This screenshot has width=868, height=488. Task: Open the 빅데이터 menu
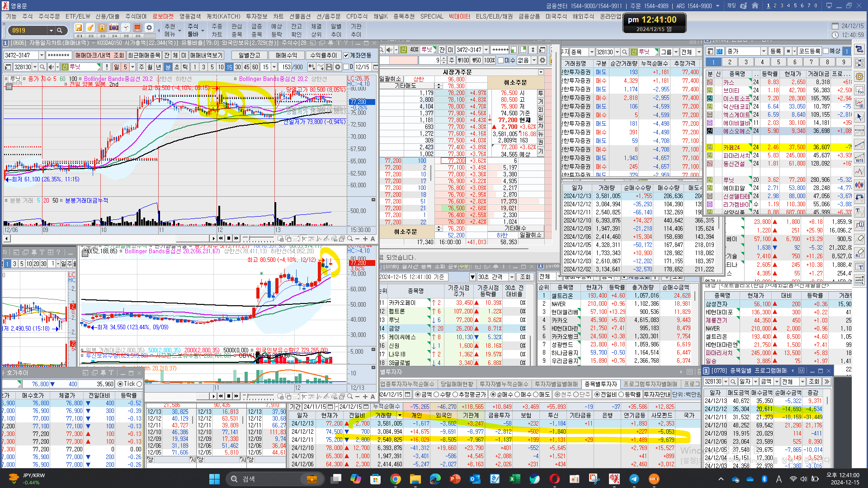coord(459,16)
